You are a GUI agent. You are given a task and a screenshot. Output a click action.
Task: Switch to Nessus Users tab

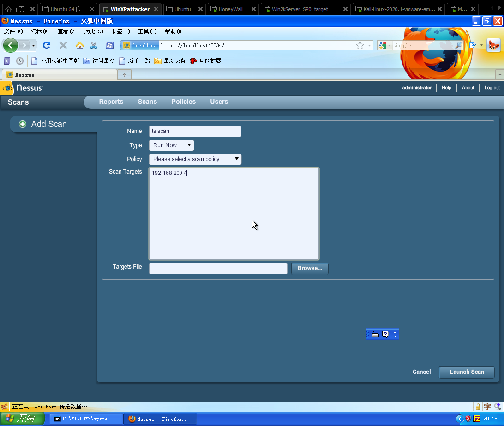pos(219,102)
